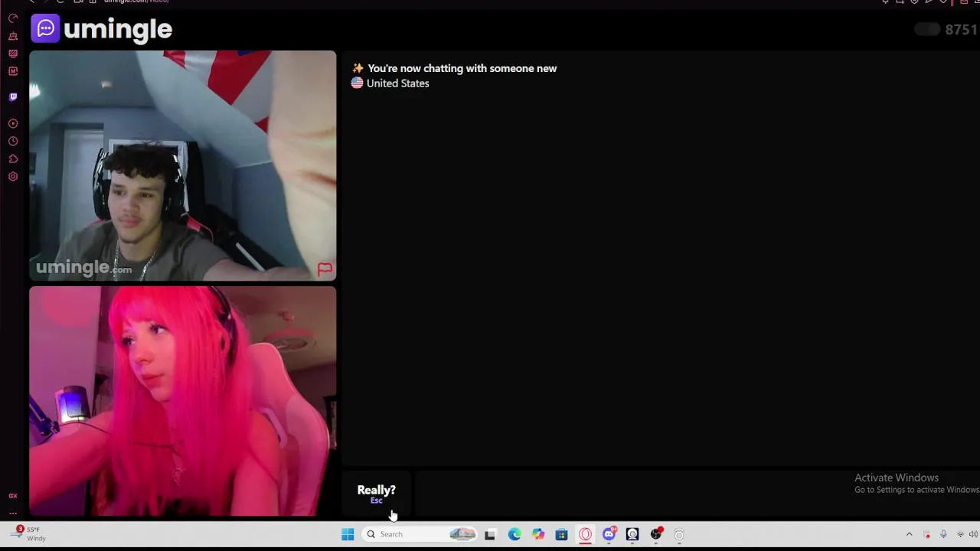
Task: Open the GX Cleaner icon in the sidebar
Action: [13, 36]
